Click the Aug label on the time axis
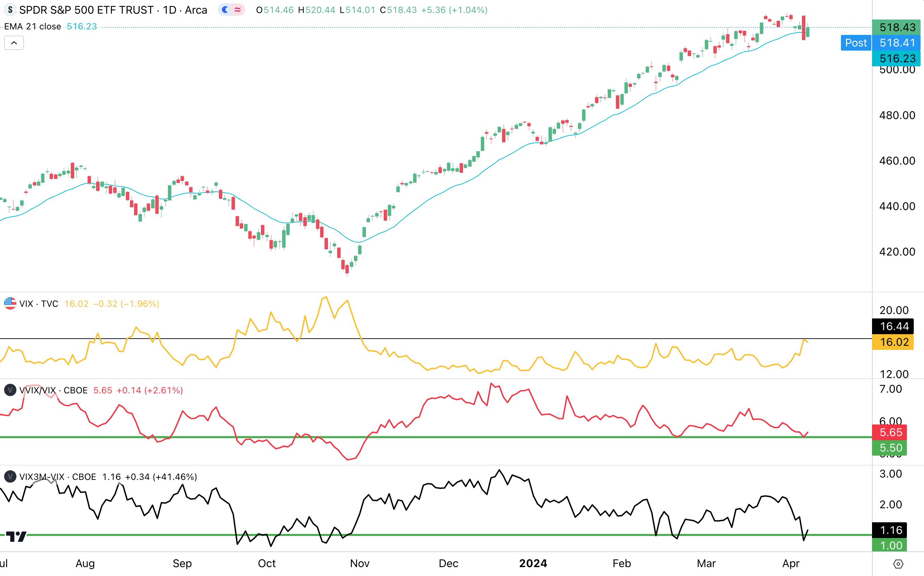The width and height of the screenshot is (924, 576). click(85, 563)
